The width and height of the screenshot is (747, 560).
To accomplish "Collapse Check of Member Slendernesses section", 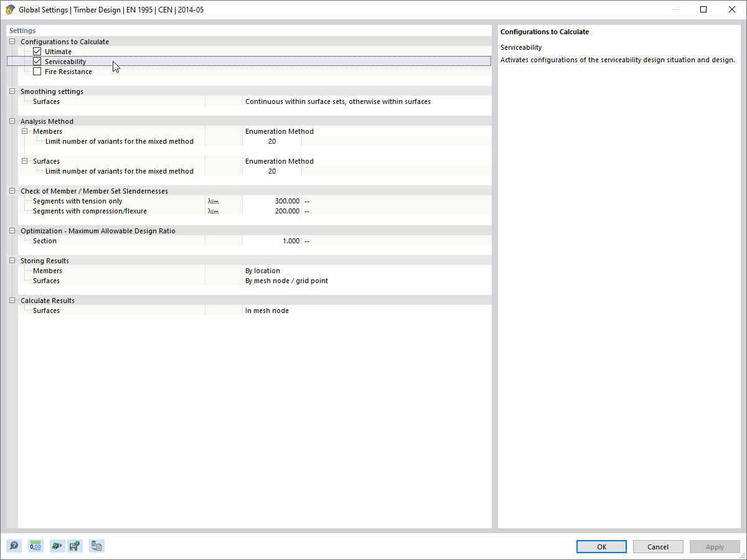I will 12,191.
